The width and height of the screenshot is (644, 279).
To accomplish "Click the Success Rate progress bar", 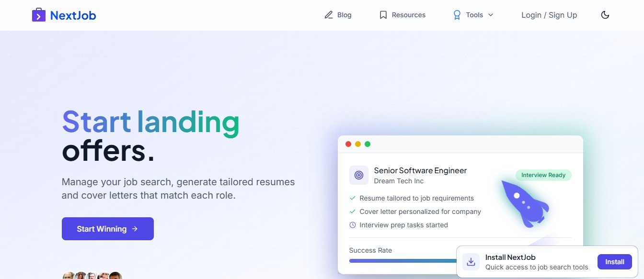I will (x=402, y=261).
